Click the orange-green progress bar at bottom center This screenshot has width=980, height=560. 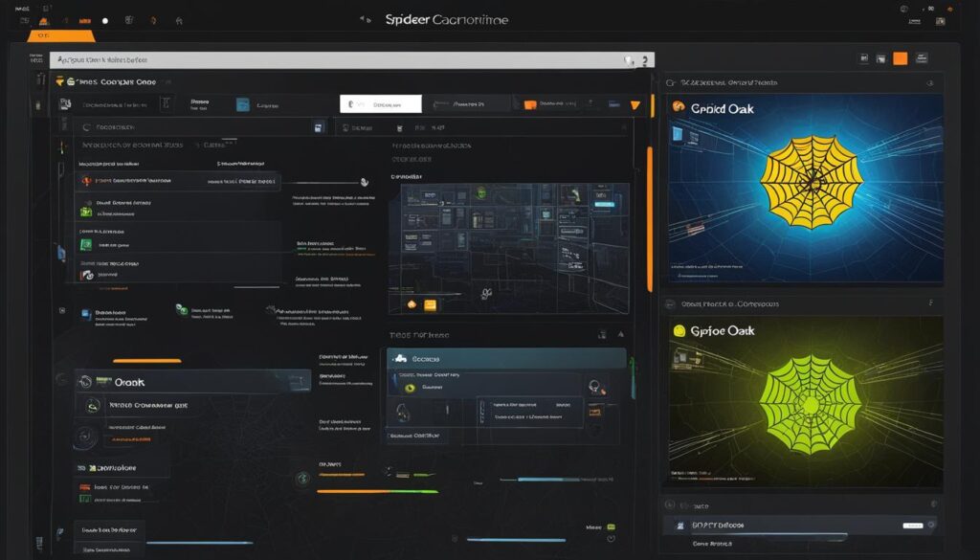coord(377,491)
